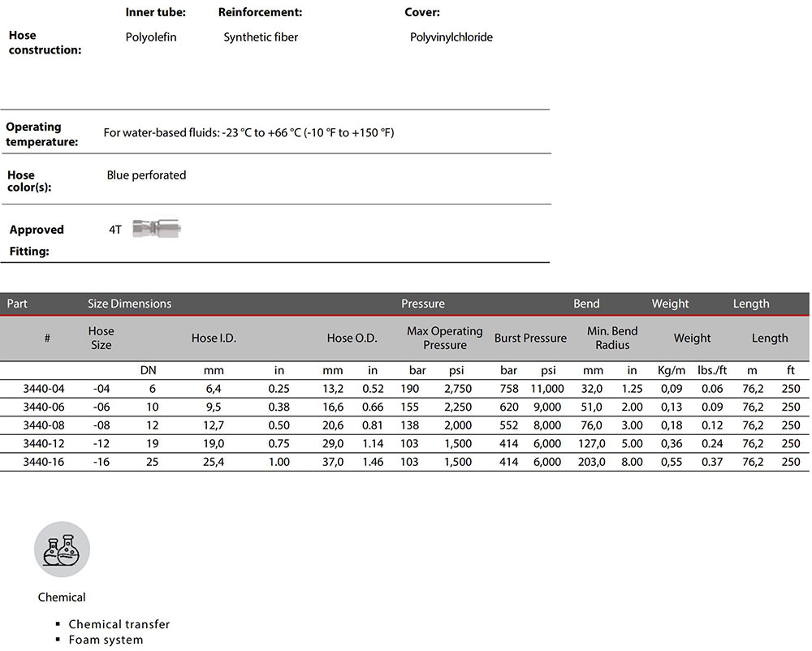Pick part number 3440-16
This screenshot has width=812, height=651.
pos(47,461)
